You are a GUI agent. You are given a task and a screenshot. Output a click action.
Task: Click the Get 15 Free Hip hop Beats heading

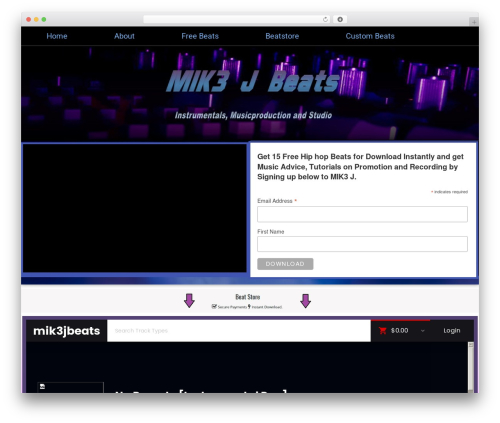(x=360, y=167)
